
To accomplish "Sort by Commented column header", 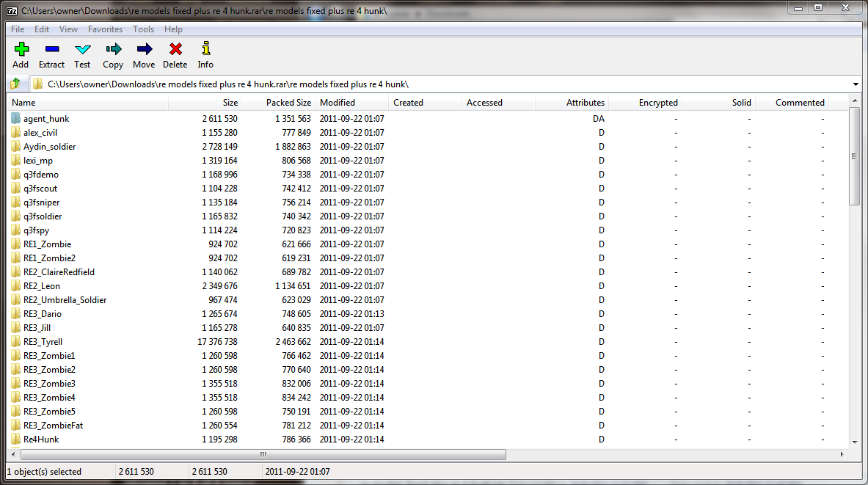I will click(x=792, y=103).
